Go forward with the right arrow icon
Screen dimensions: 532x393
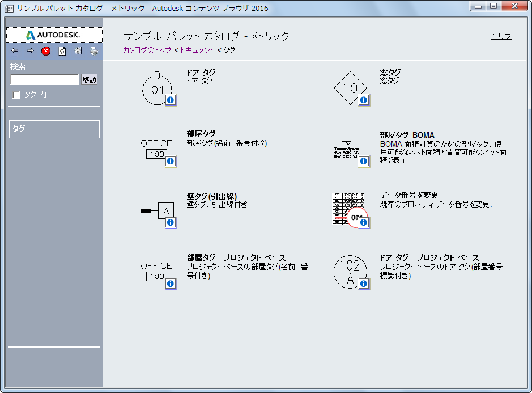click(x=31, y=50)
